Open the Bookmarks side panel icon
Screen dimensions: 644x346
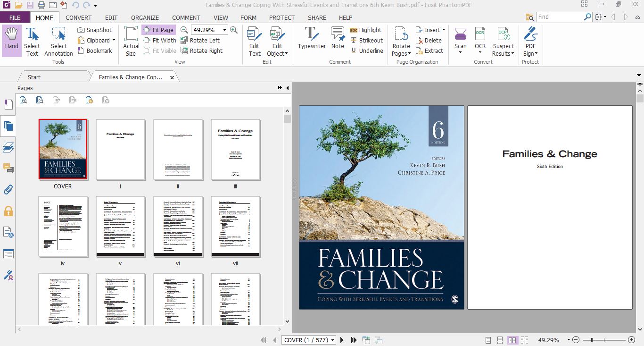(x=8, y=104)
